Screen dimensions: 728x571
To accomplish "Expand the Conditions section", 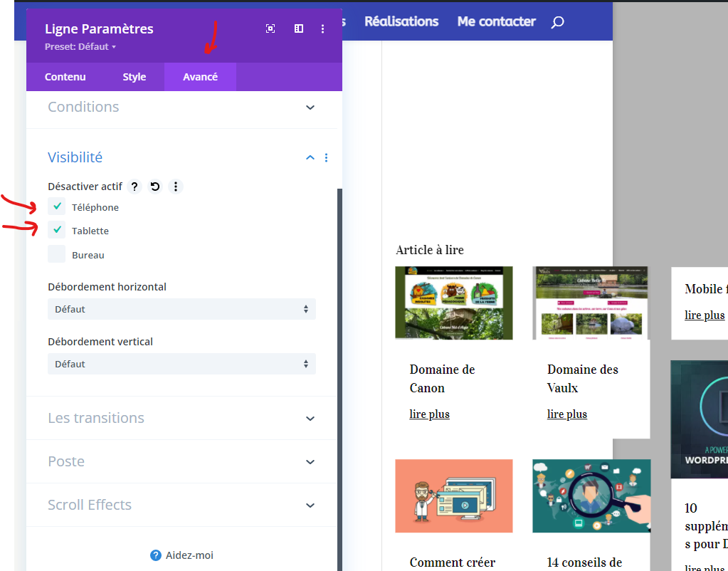I will click(181, 107).
